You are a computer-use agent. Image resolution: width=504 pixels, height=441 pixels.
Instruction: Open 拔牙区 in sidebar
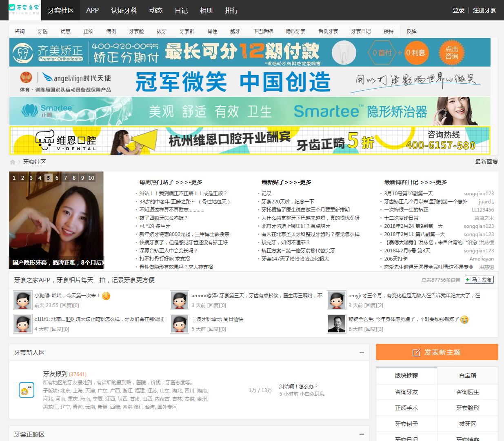pyautogui.click(x=468, y=424)
